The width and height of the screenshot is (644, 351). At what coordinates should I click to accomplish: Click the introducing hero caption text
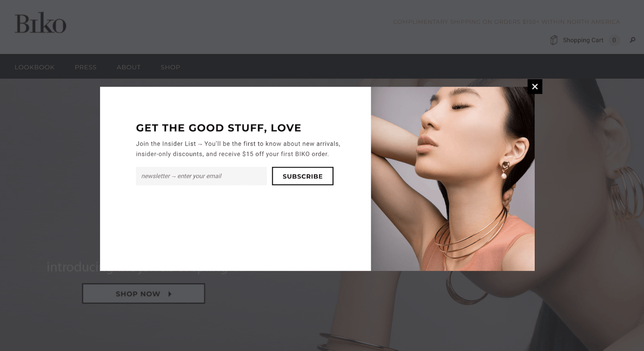[x=73, y=267]
